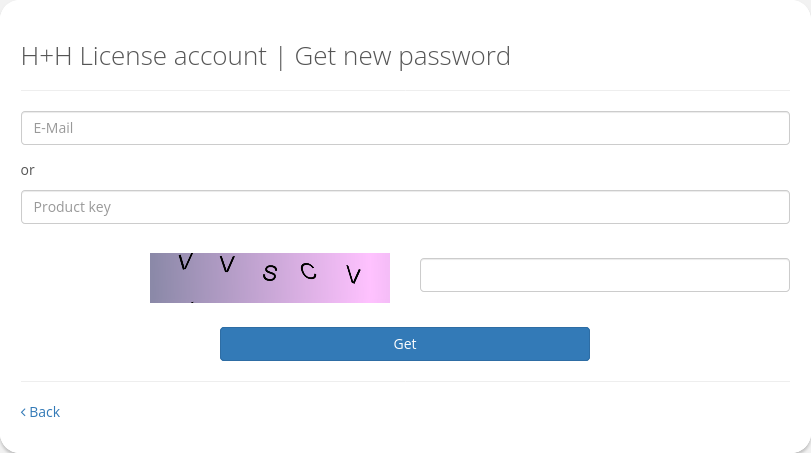This screenshot has width=811, height=453.
Task: Focus the Product key text box
Action: [x=405, y=207]
